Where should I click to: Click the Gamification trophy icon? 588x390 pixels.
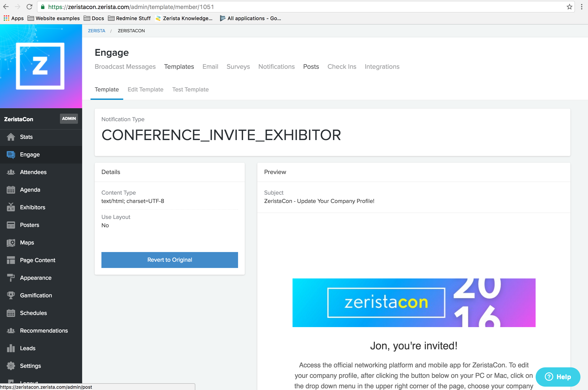tap(11, 295)
